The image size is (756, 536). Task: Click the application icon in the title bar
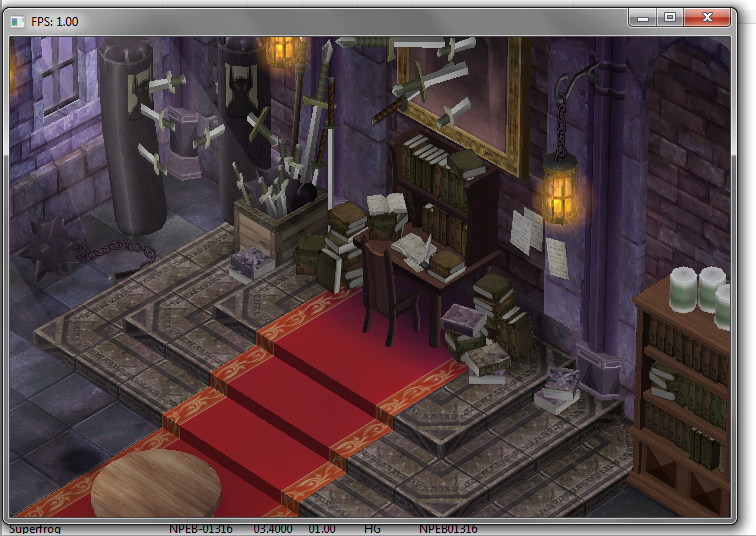pyautogui.click(x=17, y=20)
